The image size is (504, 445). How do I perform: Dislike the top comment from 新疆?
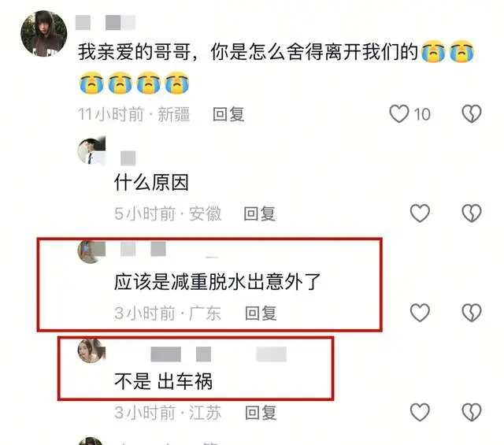click(472, 114)
